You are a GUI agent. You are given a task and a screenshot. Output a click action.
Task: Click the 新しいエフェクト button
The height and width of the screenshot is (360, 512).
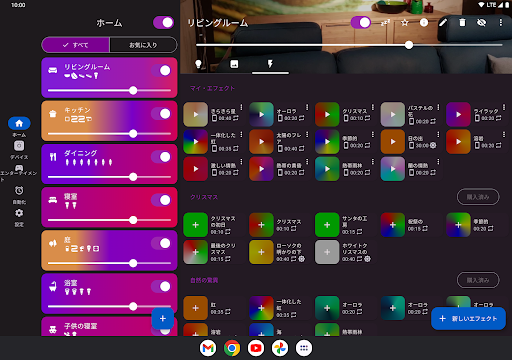pyautogui.click(x=468, y=319)
